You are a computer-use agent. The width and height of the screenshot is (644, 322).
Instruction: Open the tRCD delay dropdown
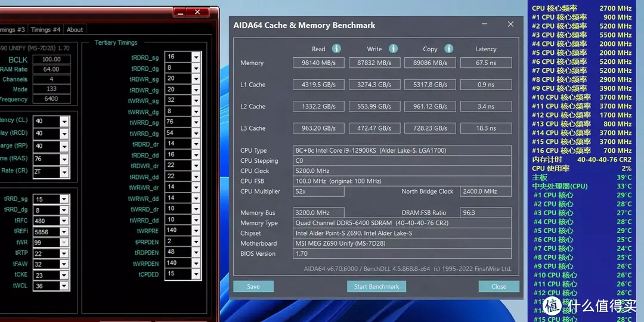[x=64, y=134]
